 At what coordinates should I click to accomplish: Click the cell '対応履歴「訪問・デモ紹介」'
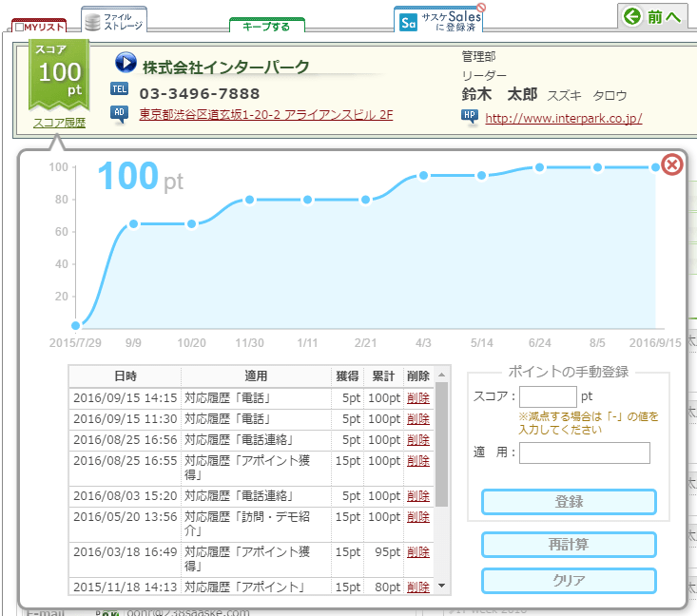[x=256, y=524]
